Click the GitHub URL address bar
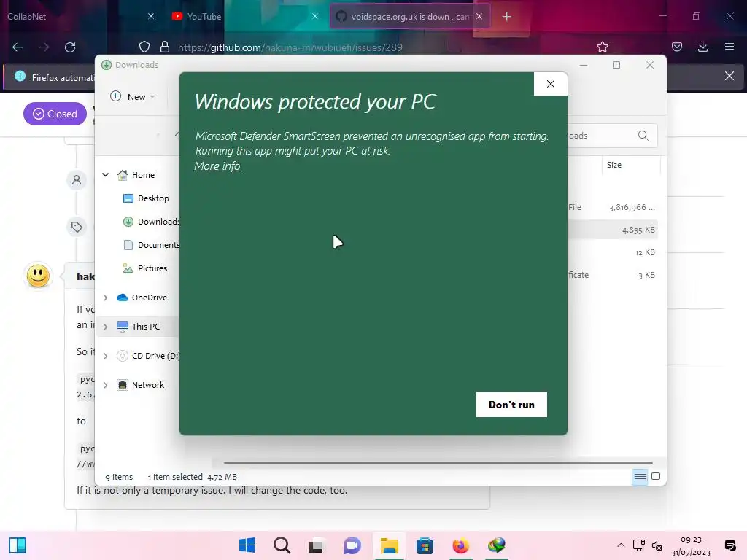This screenshot has height=560, width=747. 290,47
